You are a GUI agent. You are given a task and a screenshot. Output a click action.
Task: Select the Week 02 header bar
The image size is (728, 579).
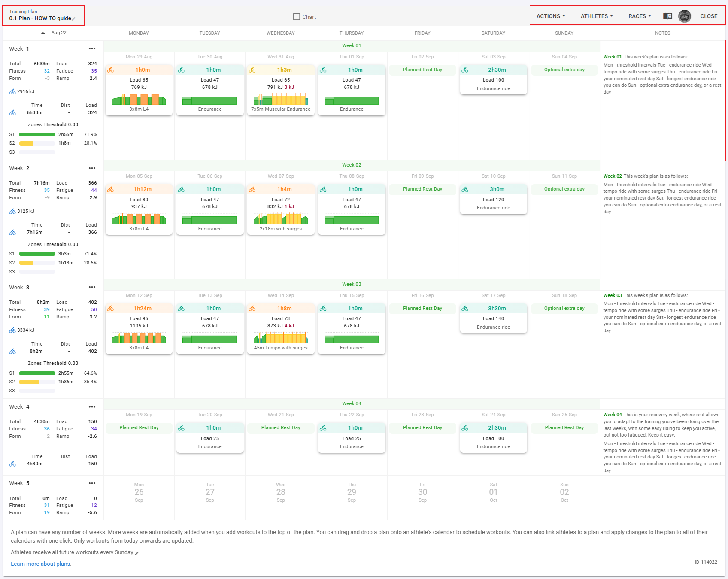pyautogui.click(x=351, y=165)
